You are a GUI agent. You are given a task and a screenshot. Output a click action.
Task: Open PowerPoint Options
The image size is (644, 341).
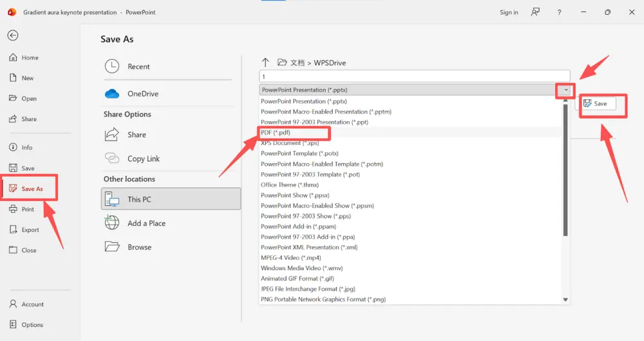[26, 324]
